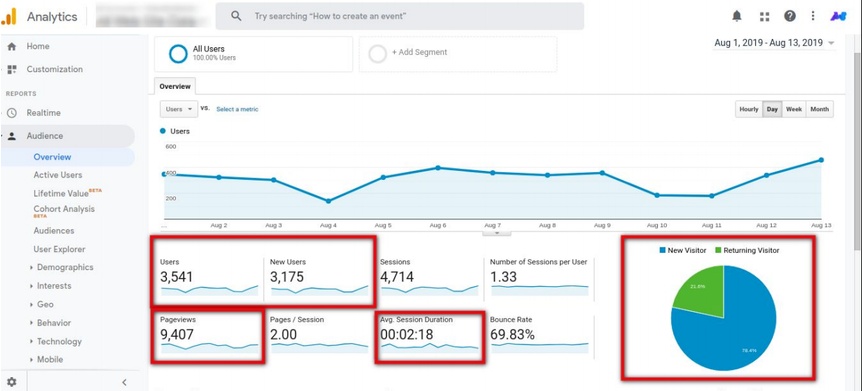Open the notifications bell icon
Viewport: 862px width, 391px height.
click(737, 16)
